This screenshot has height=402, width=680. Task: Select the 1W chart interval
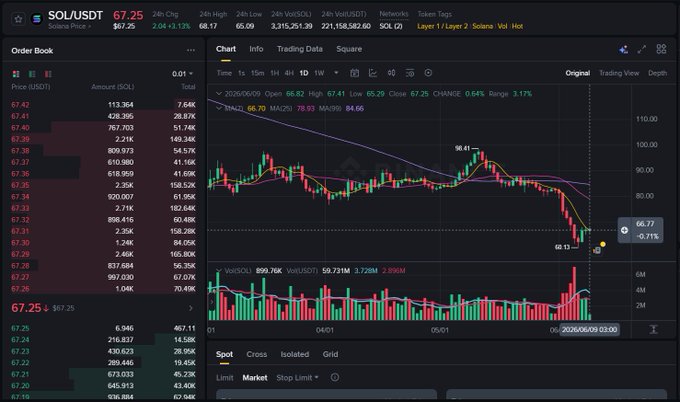coord(319,73)
